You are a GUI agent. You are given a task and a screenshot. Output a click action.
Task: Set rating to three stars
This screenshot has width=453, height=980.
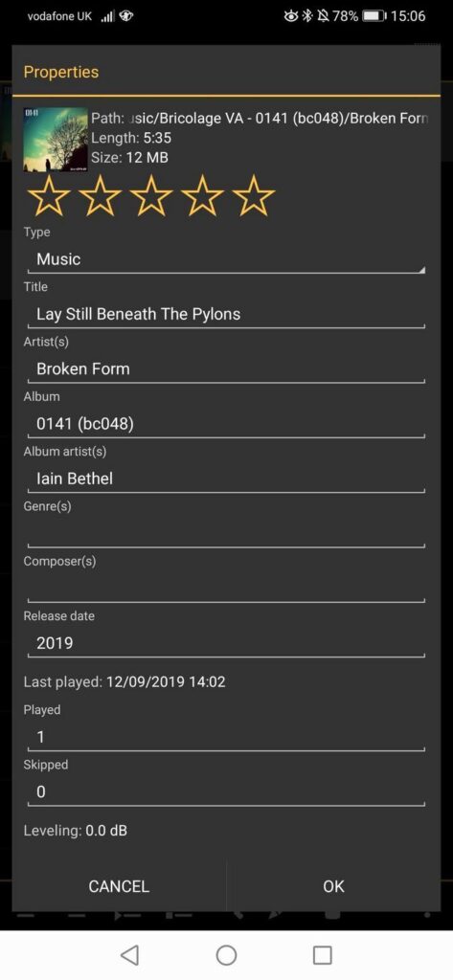(x=152, y=195)
